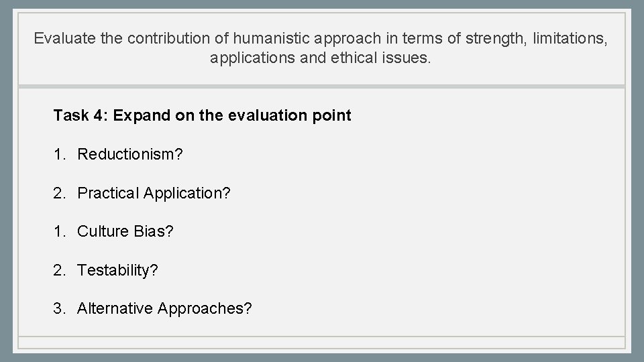
Task: Click the number 3 beside "Alternative Approaches?"
Action: coord(58,308)
